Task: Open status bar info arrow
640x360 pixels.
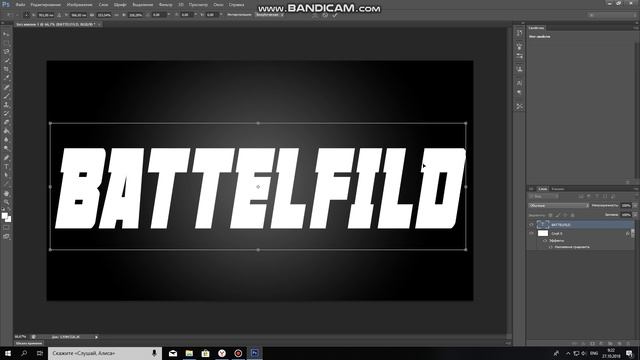Action: pyautogui.click(x=97, y=337)
